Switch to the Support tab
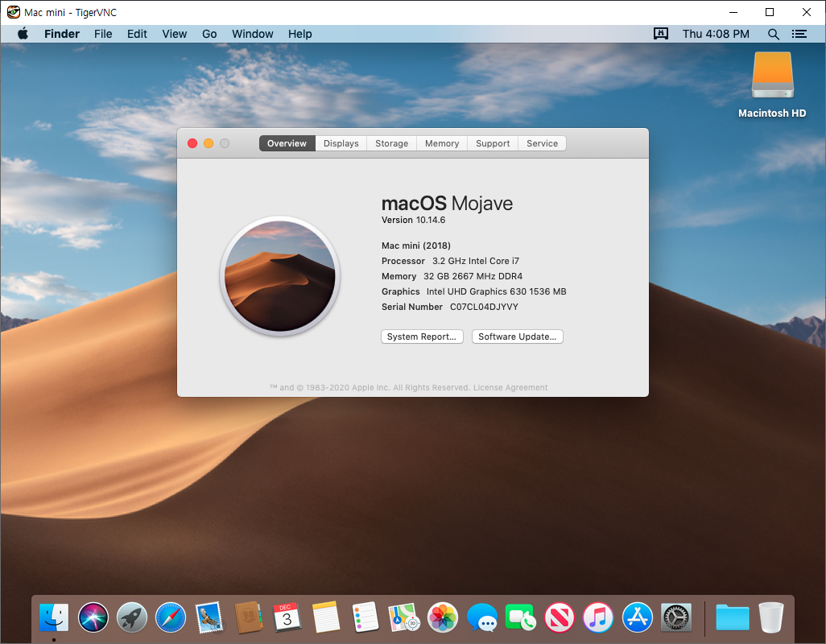This screenshot has height=644, width=826. 493,143
